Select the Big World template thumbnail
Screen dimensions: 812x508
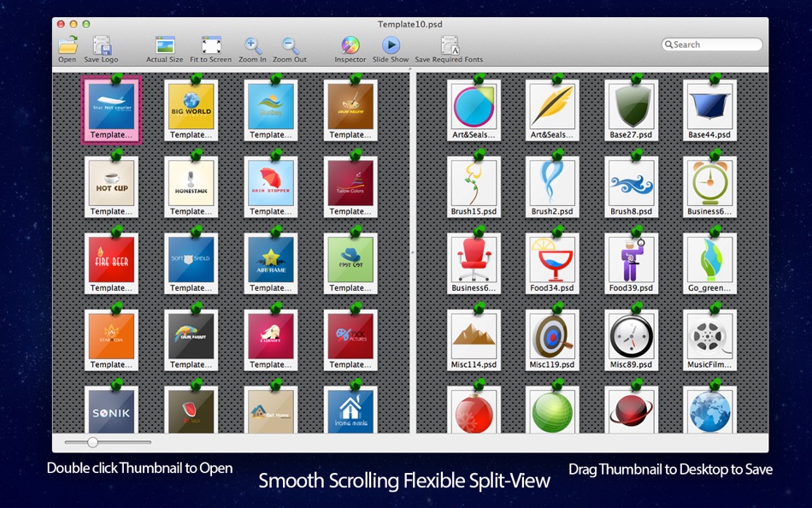coord(191,109)
